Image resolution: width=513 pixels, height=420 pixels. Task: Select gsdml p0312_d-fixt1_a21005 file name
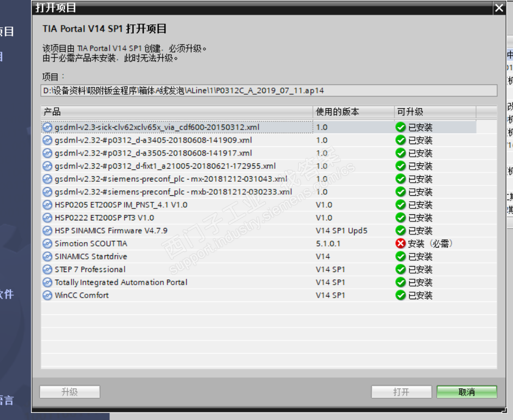point(165,166)
